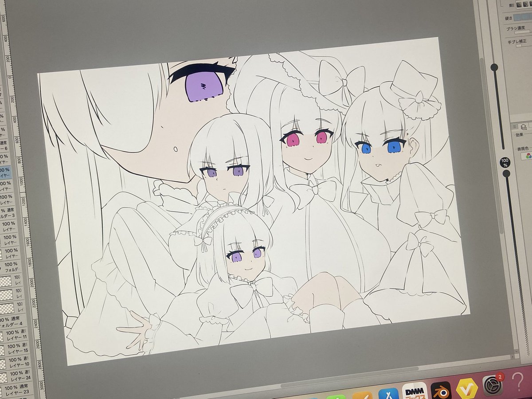This screenshot has height=399, width=532.
Task: Open the yellow hexagon V app in Dock
Action: (x=466, y=389)
